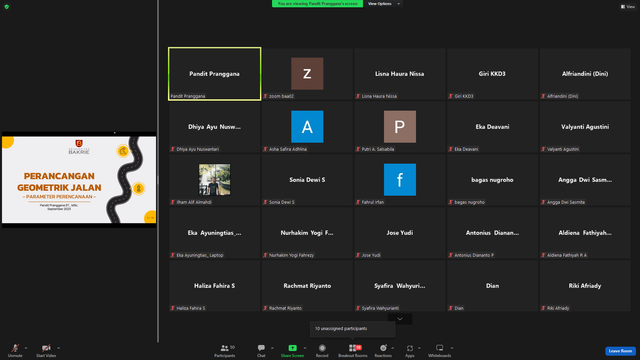Click the screen-sharing status banner

[x=317, y=4]
